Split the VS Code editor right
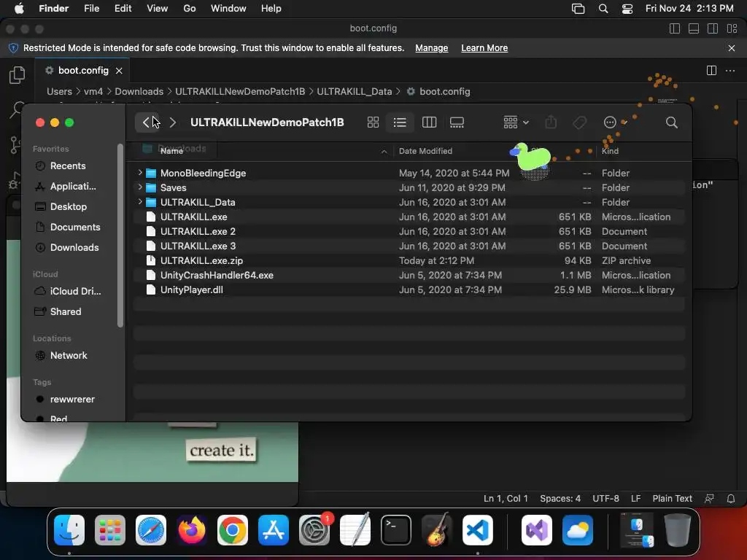Image resolution: width=747 pixels, height=560 pixels. 711,71
